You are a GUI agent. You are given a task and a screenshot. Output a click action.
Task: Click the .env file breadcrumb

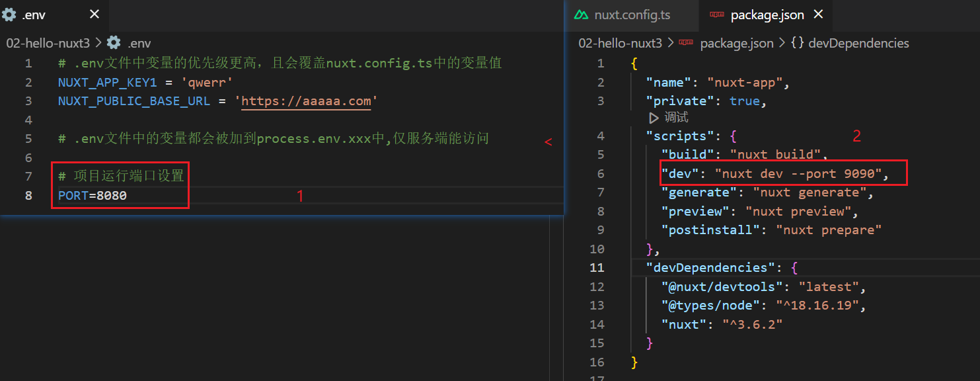[139, 43]
